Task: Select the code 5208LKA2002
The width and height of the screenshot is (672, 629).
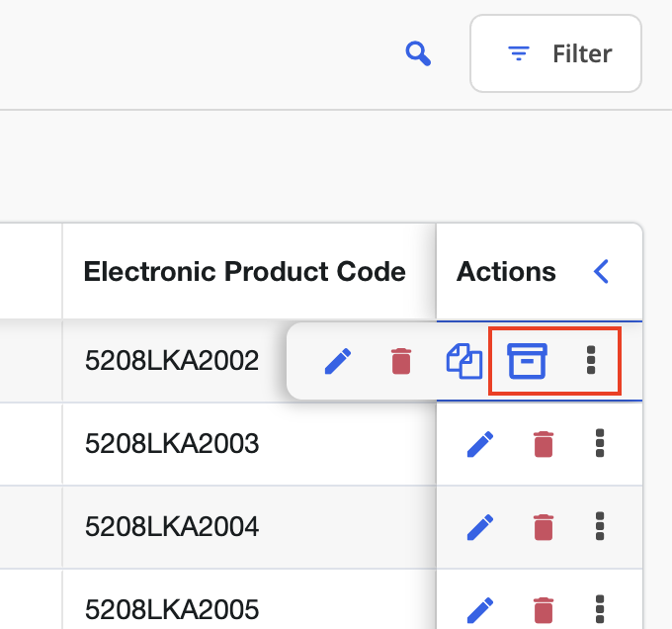Action: tap(172, 360)
